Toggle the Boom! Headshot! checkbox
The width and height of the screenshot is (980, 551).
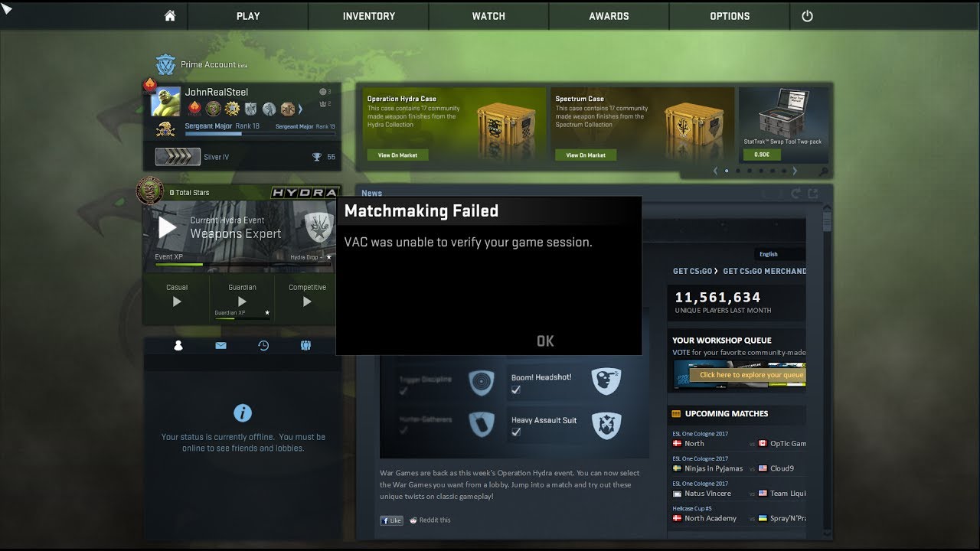(x=516, y=390)
